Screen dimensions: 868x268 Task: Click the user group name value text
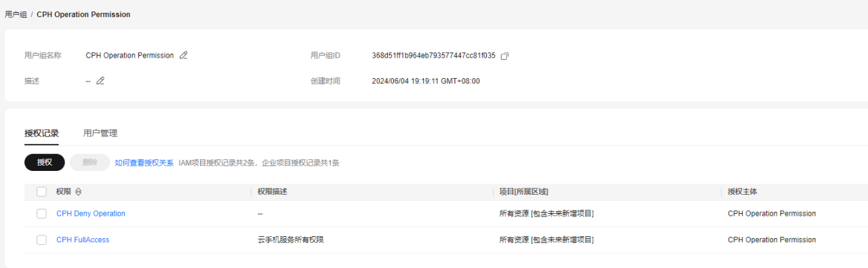(x=130, y=56)
